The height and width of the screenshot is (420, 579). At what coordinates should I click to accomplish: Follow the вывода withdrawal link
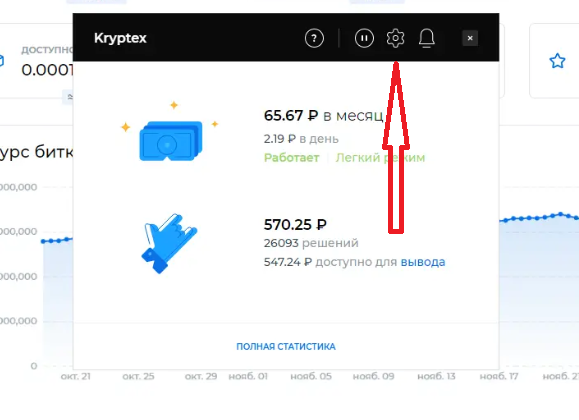(x=423, y=262)
